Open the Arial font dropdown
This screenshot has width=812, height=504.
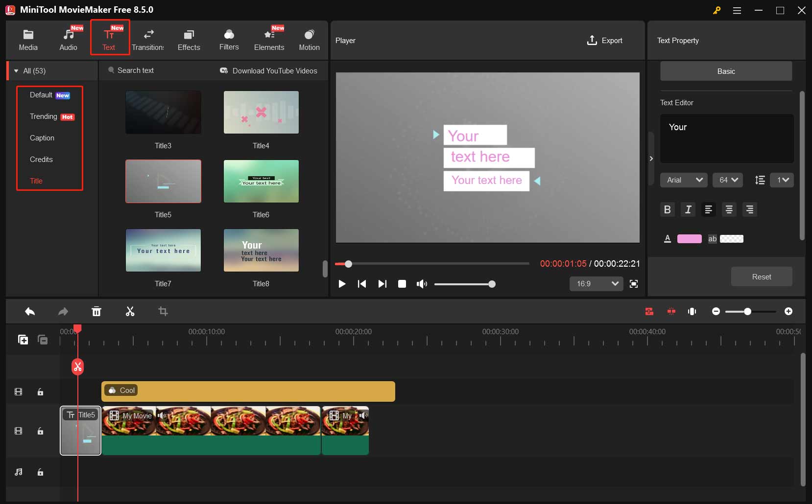[683, 180]
